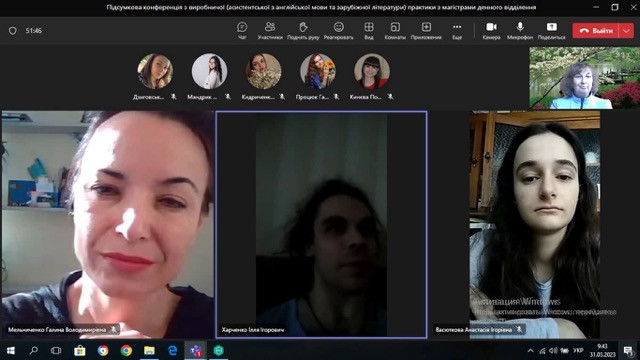This screenshot has height=360, width=640.
Task: Select Кинева По... participant avatar
Action: coord(372,71)
